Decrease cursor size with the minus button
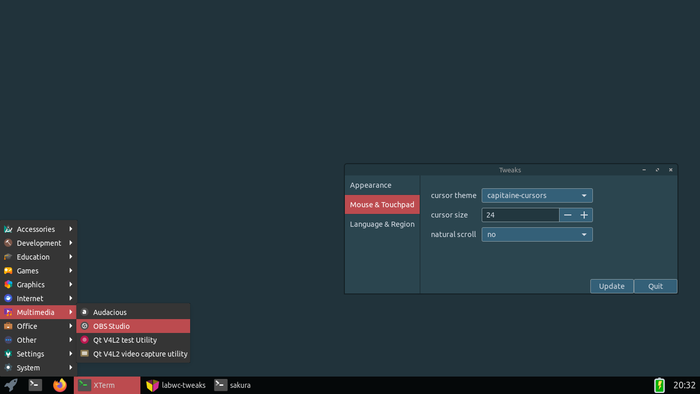700x394 pixels. click(567, 215)
